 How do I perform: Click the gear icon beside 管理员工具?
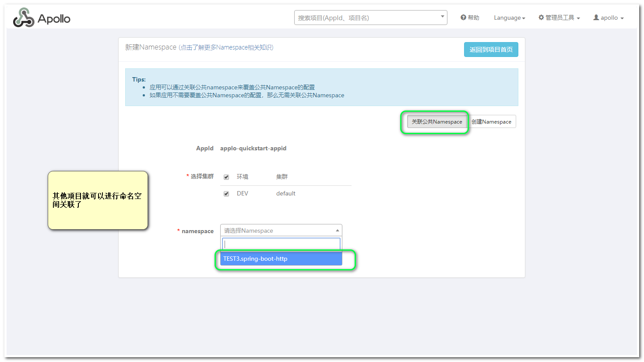541,18
